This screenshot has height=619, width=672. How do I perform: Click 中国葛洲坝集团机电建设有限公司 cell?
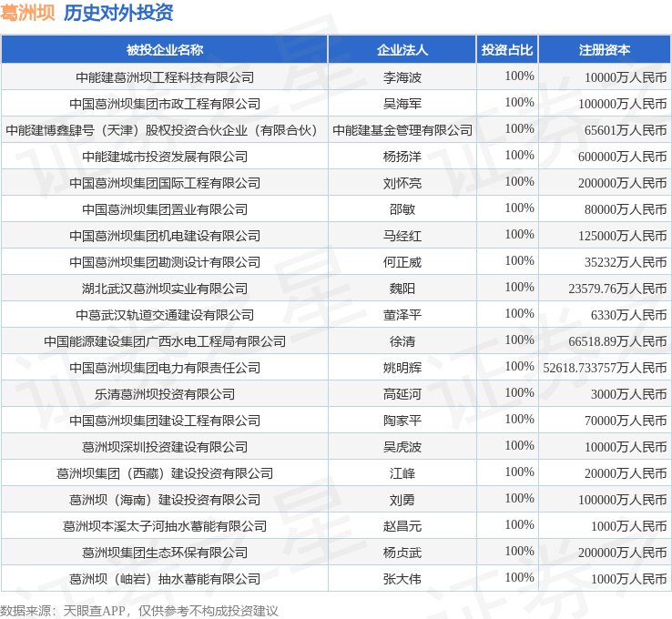165,236
